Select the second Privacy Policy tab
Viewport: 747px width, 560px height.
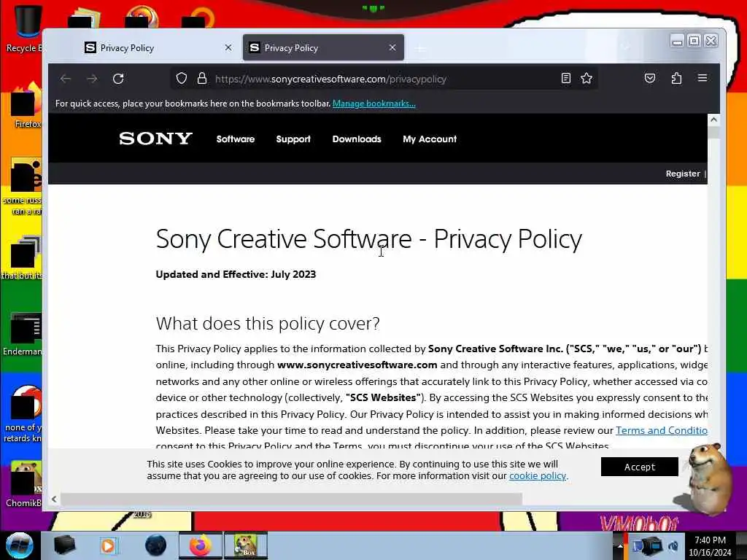323,47
